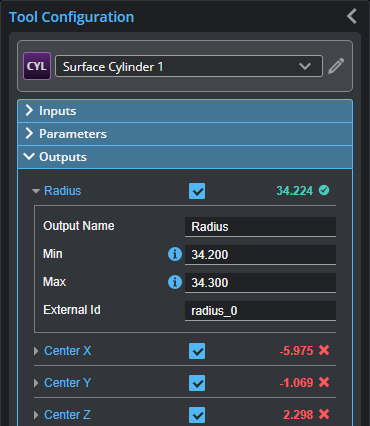Screen dimensions: 370x426
Task: Click the External Id field radius_0
Action: [x=260, y=311]
